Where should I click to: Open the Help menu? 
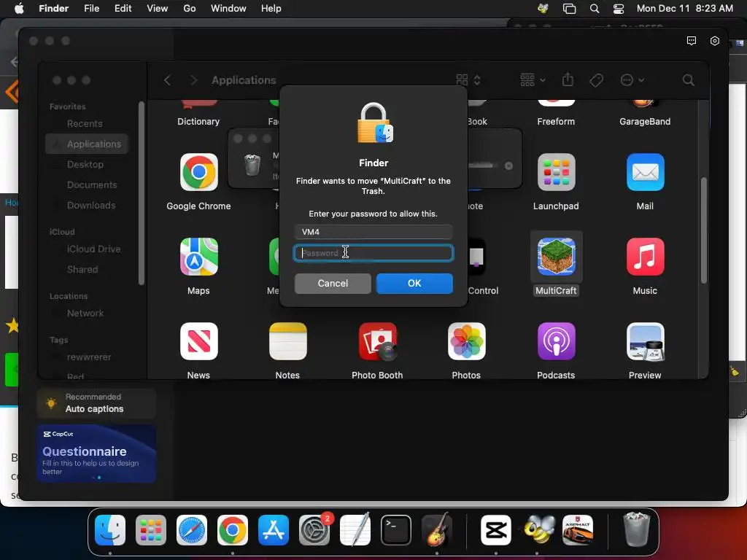(x=271, y=9)
